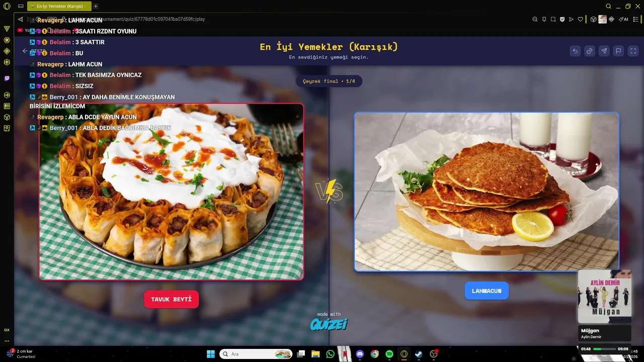644x362 pixels.
Task: Open a new browser tab
Action: [96, 7]
